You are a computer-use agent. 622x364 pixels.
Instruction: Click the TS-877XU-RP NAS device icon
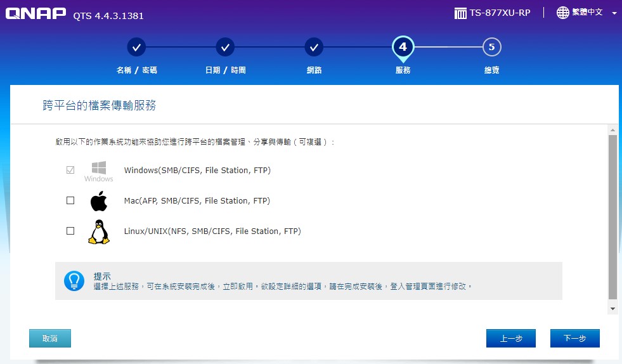[460, 13]
